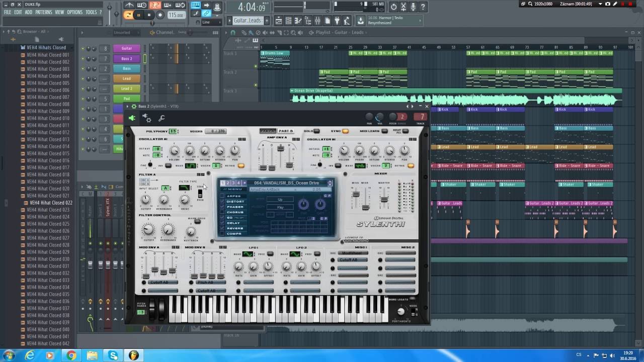
Task: Click the wrench icon in Sylenth1 wrapper toolbar
Action: (x=162, y=118)
